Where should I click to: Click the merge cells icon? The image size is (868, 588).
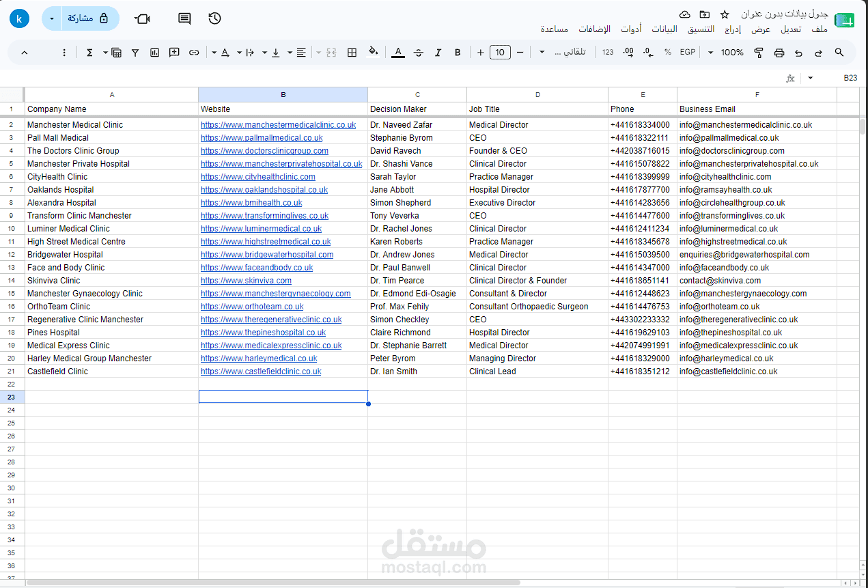pyautogui.click(x=332, y=53)
